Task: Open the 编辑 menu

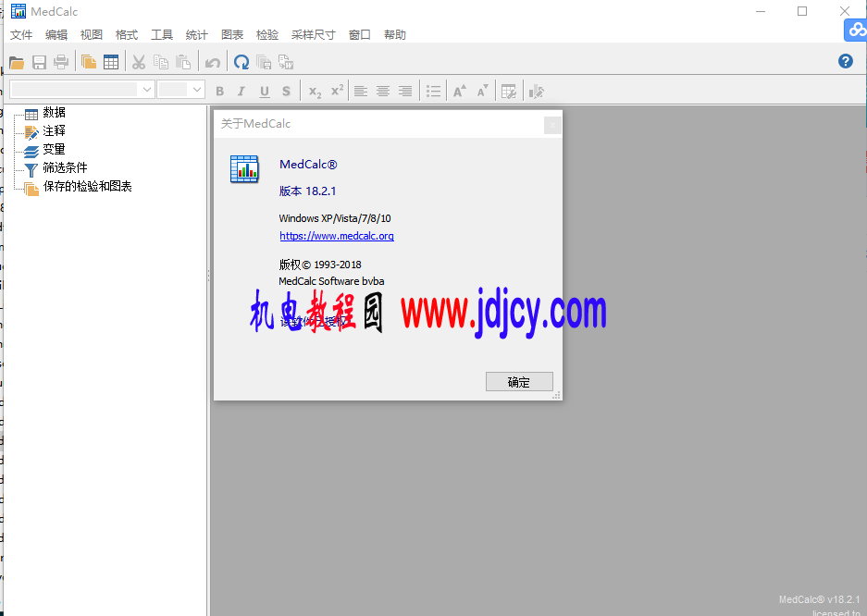Action: click(x=56, y=35)
